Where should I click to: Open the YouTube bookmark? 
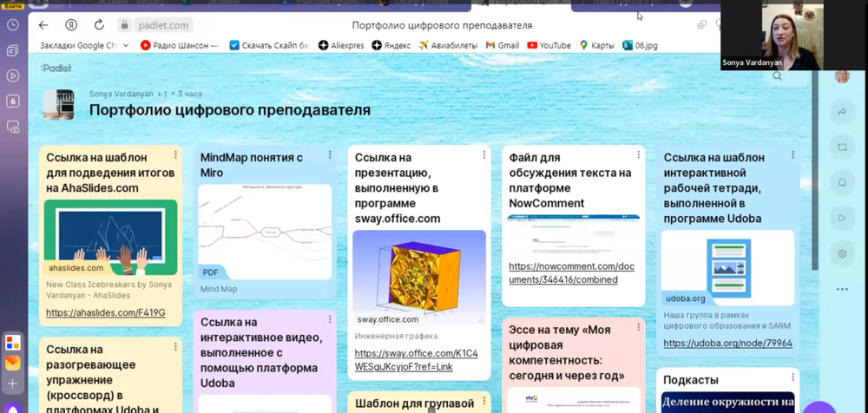548,45
